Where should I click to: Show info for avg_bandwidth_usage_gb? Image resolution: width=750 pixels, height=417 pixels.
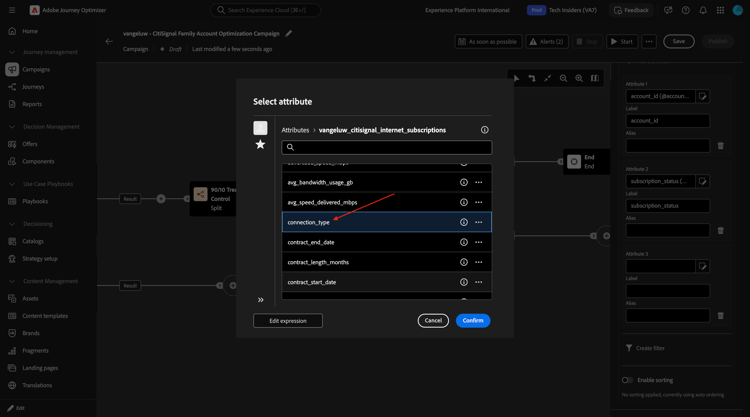click(x=463, y=182)
